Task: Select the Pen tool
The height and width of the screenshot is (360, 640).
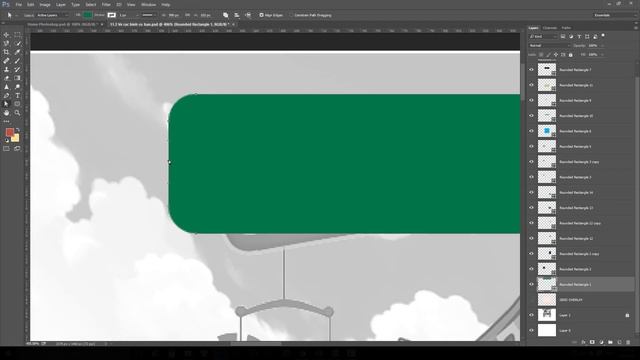Action: (6, 96)
